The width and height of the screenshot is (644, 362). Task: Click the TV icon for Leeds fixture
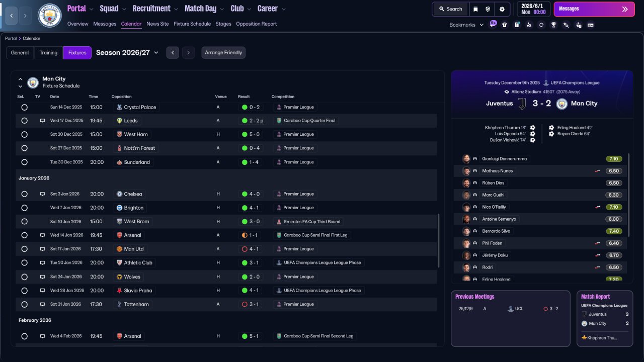point(43,121)
